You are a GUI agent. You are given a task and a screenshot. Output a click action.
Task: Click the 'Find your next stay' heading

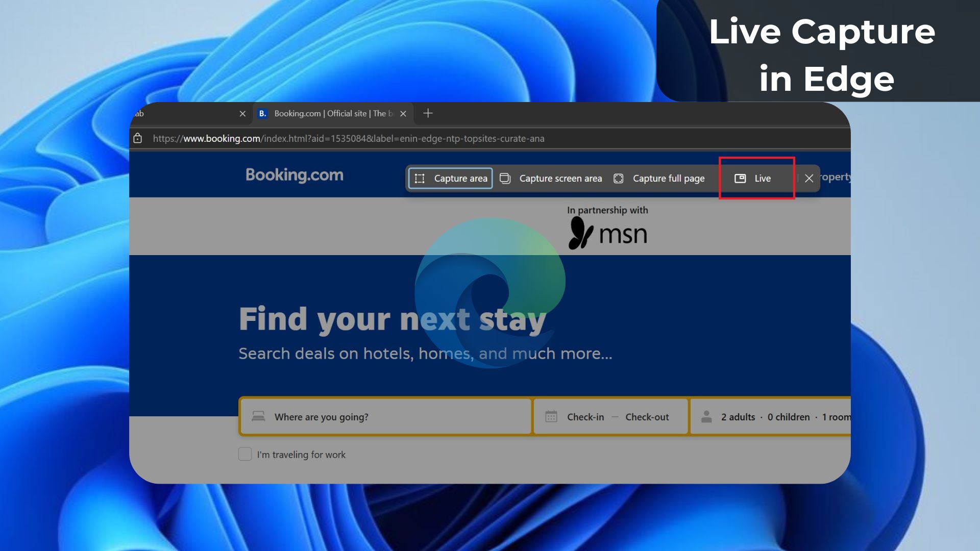pos(393,319)
